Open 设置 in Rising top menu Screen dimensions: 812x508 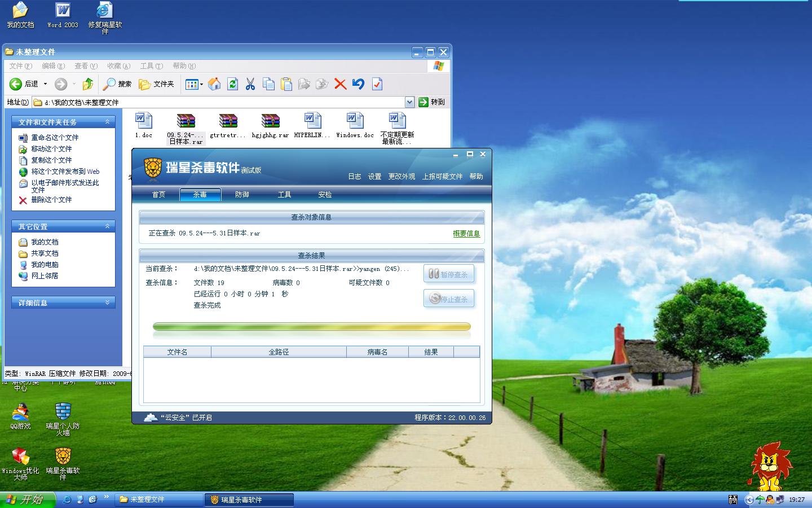click(375, 177)
